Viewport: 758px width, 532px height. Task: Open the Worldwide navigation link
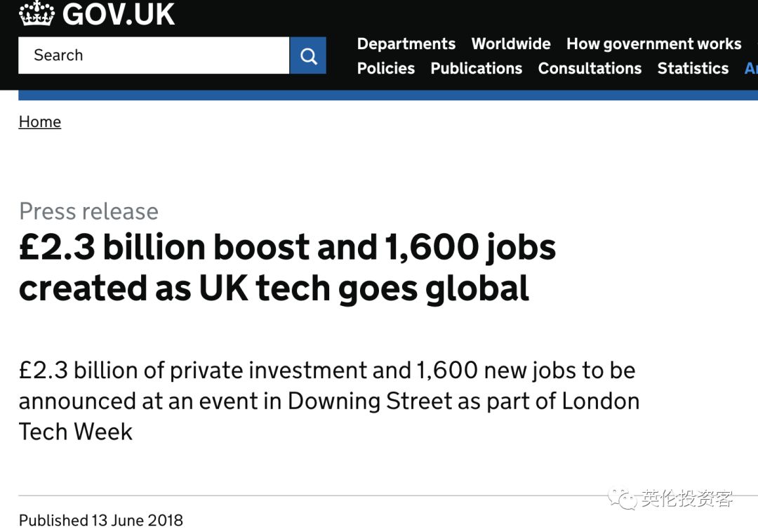(x=511, y=44)
